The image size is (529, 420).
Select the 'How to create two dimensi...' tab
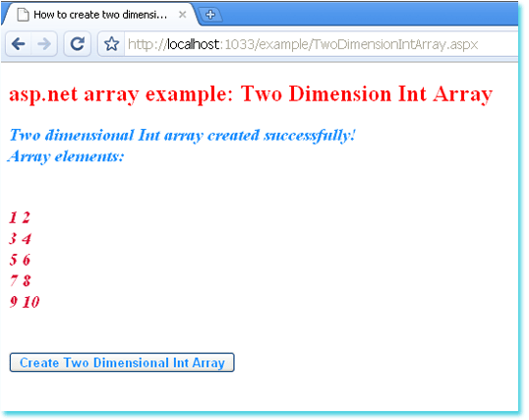(x=100, y=15)
